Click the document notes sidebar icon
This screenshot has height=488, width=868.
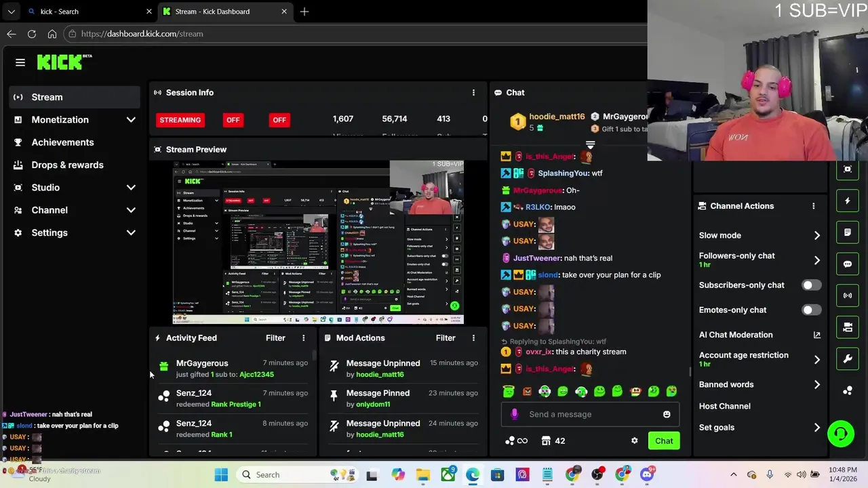click(x=848, y=232)
